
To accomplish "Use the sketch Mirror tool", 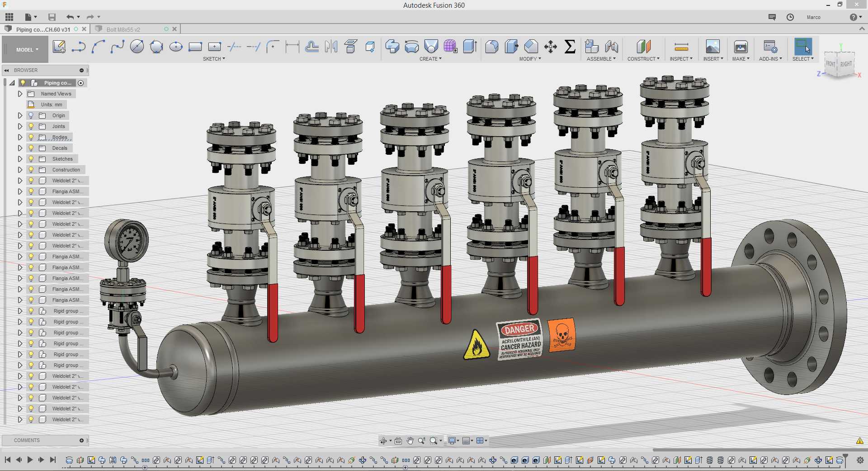I will 331,47.
